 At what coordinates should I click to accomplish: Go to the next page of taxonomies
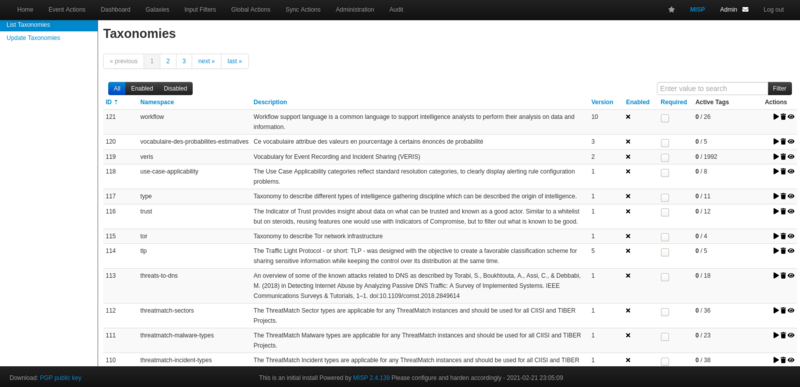(x=207, y=61)
